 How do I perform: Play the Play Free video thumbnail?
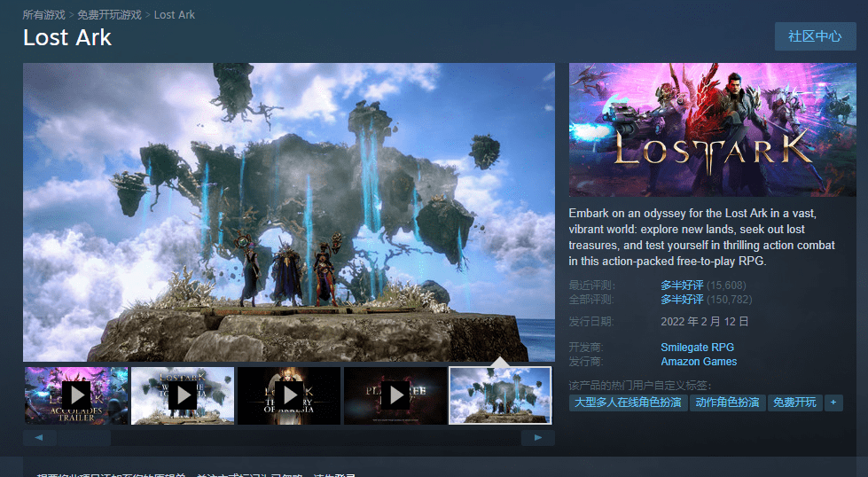(395, 395)
